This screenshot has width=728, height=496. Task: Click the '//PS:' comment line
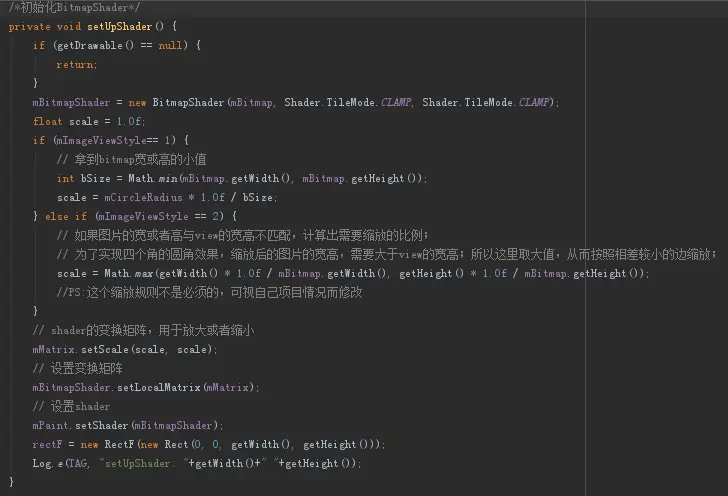[209, 293]
